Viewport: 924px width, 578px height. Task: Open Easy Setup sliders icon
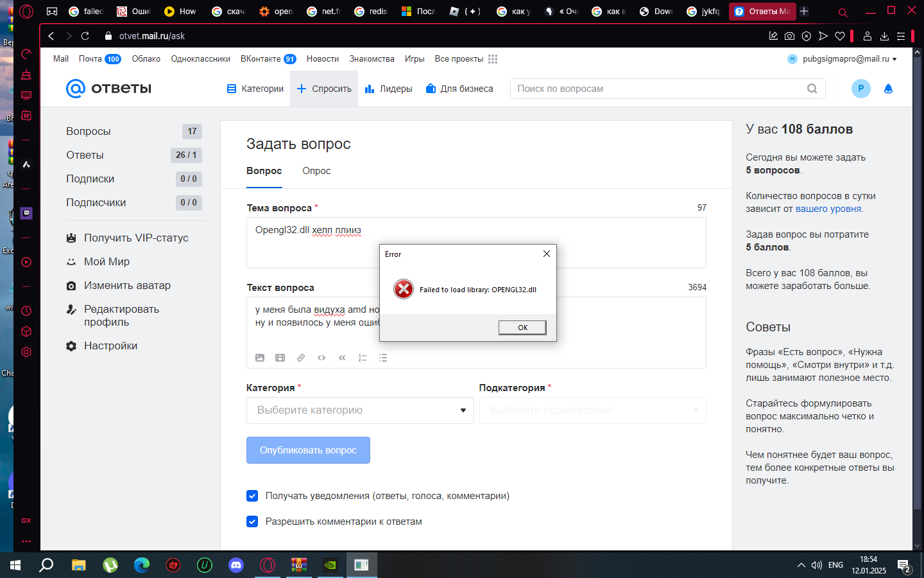tap(901, 36)
